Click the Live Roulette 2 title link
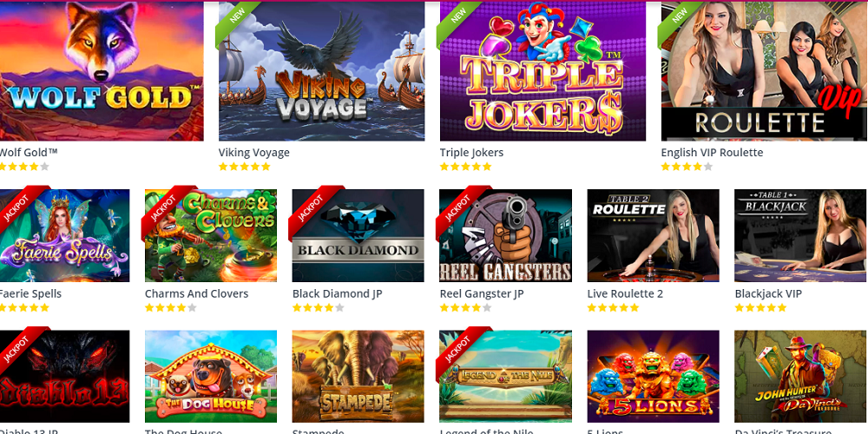 pos(625,293)
